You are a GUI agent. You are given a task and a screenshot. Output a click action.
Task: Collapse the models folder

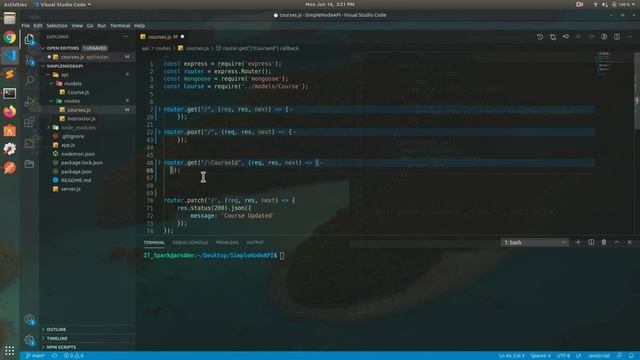[x=52, y=83]
